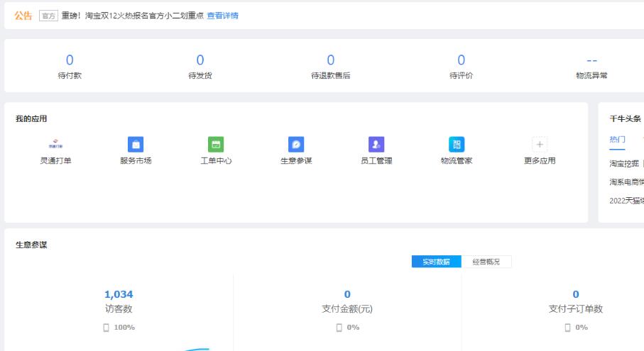644x351 pixels.
Task: Open the 物流管家 app icon
Action: coord(457,145)
